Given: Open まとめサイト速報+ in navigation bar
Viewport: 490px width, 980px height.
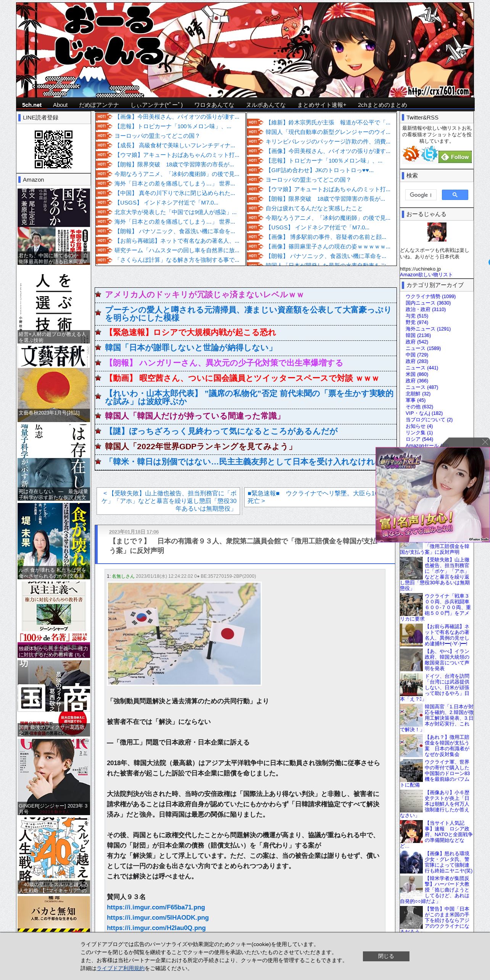Looking at the screenshot, I should (x=322, y=105).
